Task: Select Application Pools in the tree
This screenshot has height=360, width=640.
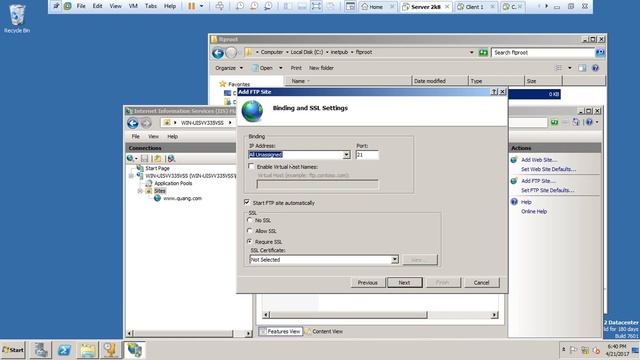Action: click(173, 183)
